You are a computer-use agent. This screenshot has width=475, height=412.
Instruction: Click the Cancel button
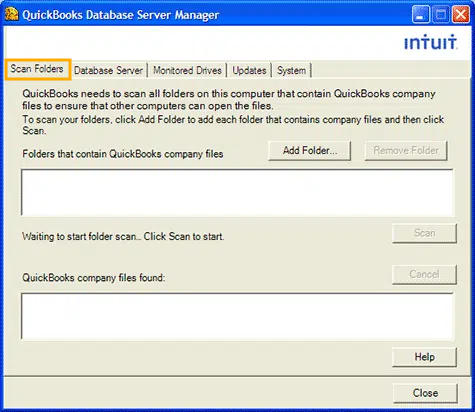[424, 274]
